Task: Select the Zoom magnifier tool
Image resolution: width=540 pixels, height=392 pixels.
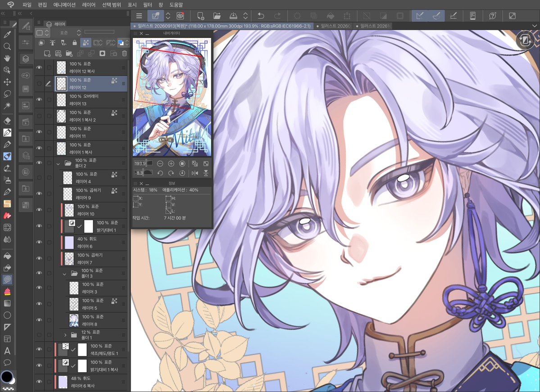Action: pyautogui.click(x=7, y=46)
